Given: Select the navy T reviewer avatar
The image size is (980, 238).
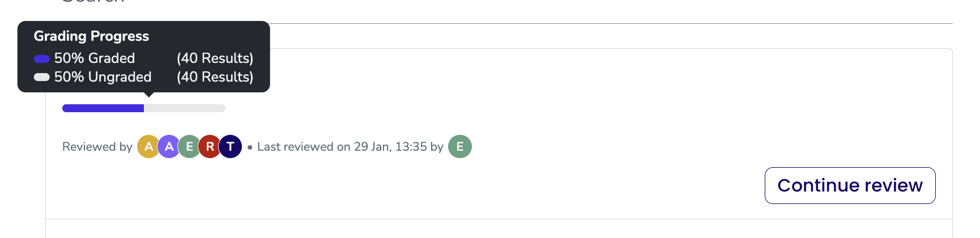Looking at the screenshot, I should point(231,147).
